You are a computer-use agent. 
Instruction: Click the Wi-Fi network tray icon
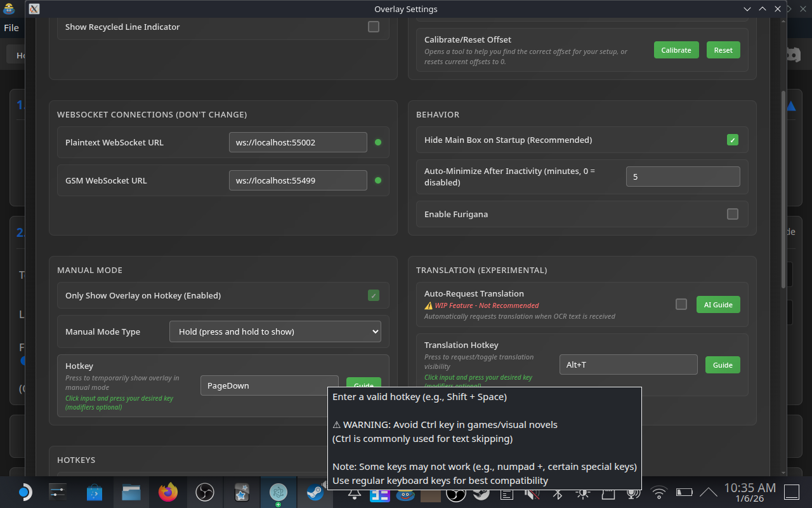pyautogui.click(x=659, y=492)
